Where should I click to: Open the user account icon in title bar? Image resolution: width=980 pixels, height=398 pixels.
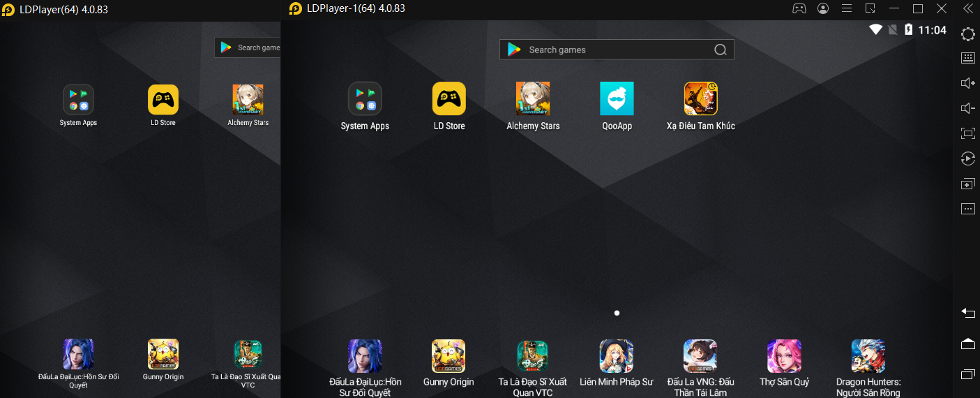point(823,8)
